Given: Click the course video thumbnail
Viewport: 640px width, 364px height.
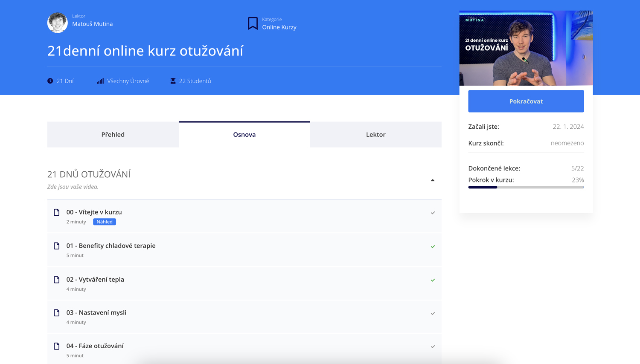Looking at the screenshot, I should point(526,48).
